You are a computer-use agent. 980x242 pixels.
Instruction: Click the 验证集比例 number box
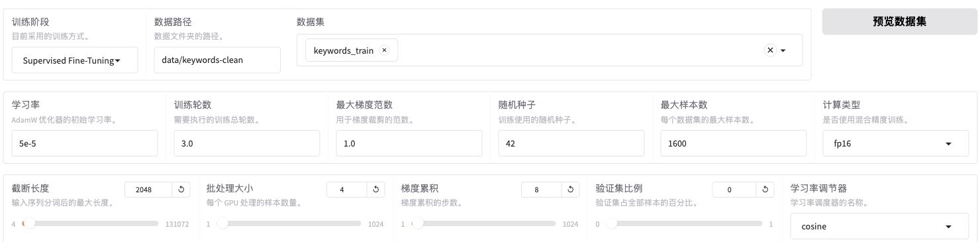734,190
